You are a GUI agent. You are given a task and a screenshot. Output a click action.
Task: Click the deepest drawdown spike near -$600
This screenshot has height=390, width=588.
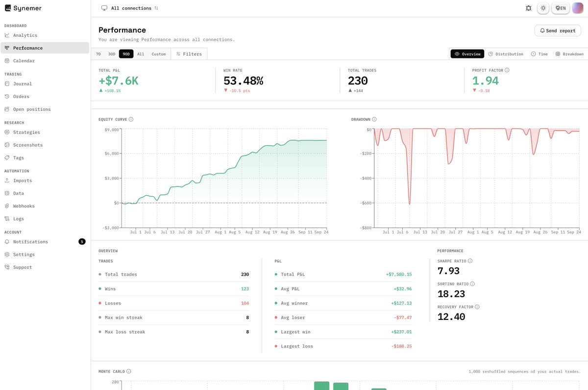point(409,202)
